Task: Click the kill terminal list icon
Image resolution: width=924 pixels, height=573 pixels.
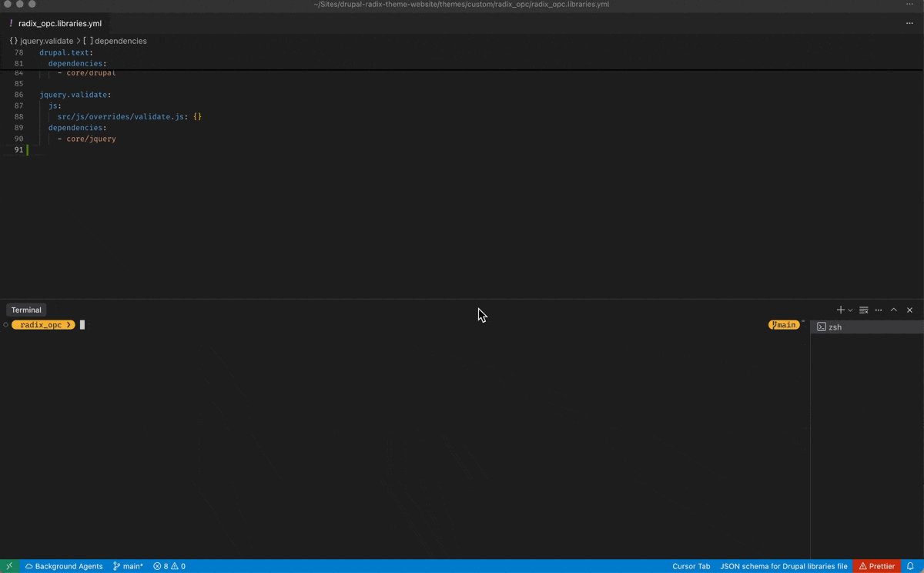Action: (863, 310)
